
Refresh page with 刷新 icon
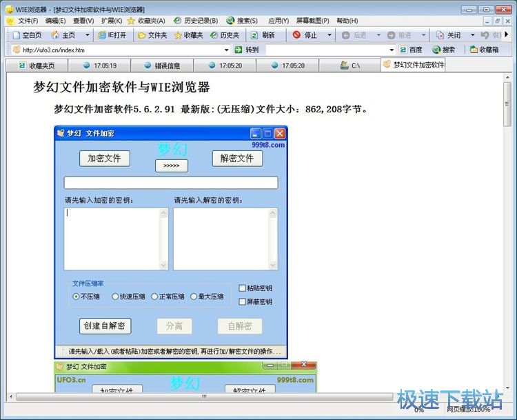click(x=254, y=35)
